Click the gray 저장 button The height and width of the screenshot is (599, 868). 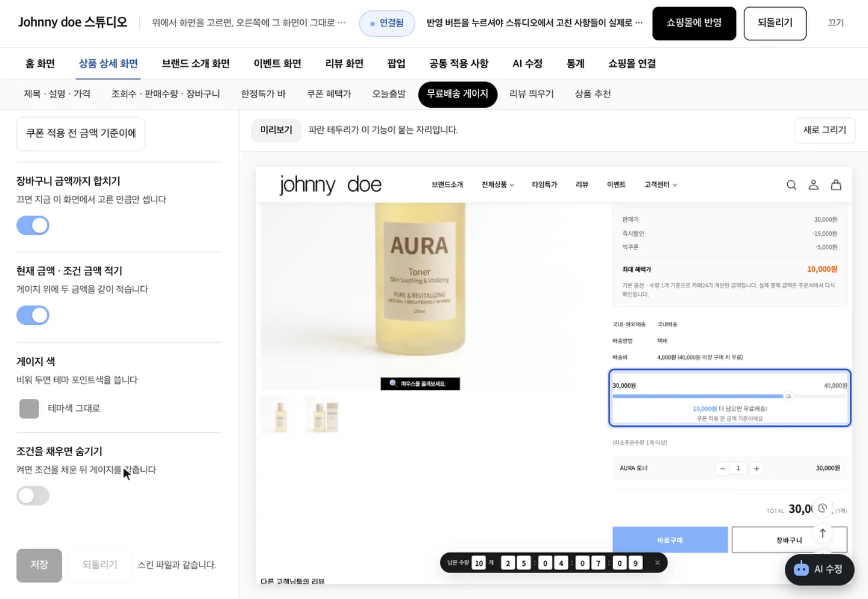point(39,565)
